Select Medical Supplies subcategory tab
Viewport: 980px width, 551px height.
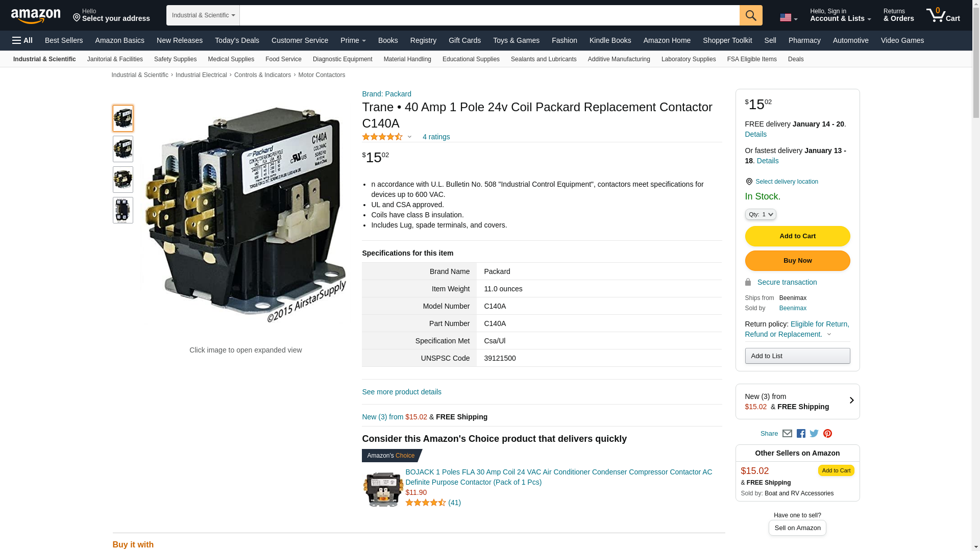click(x=231, y=59)
